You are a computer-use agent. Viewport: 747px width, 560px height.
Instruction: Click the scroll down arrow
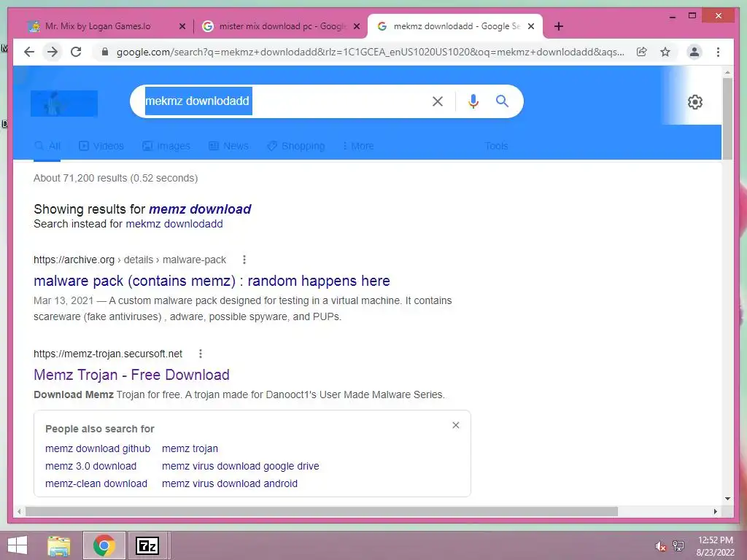(x=727, y=499)
